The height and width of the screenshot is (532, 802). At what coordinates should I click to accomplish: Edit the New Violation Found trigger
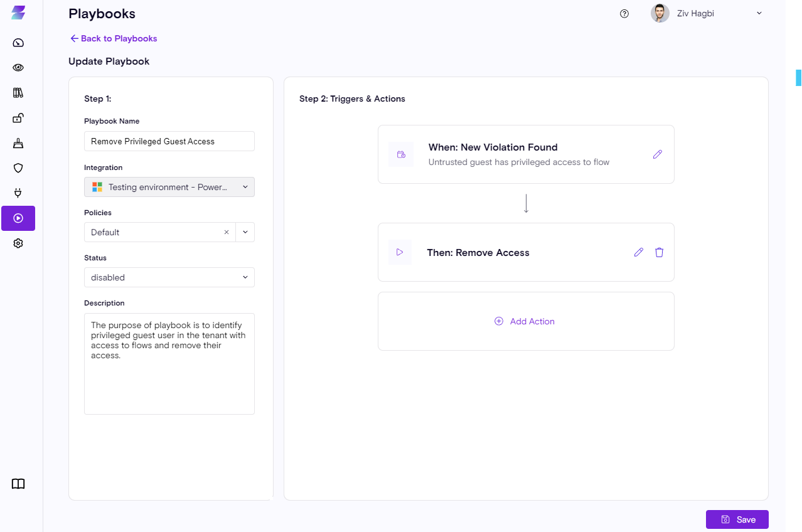click(x=657, y=154)
